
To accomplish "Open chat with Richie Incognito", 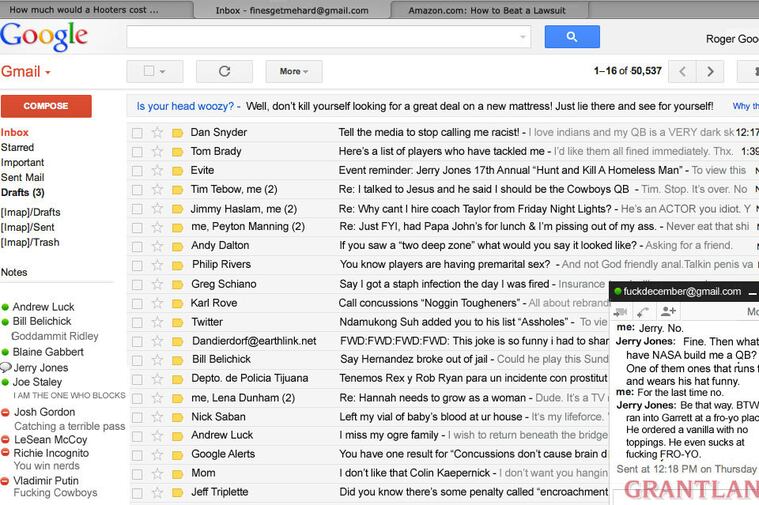I will [x=51, y=453].
